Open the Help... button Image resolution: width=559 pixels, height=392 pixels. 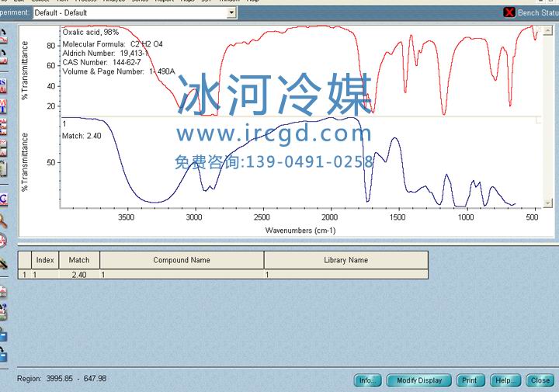pos(505,380)
